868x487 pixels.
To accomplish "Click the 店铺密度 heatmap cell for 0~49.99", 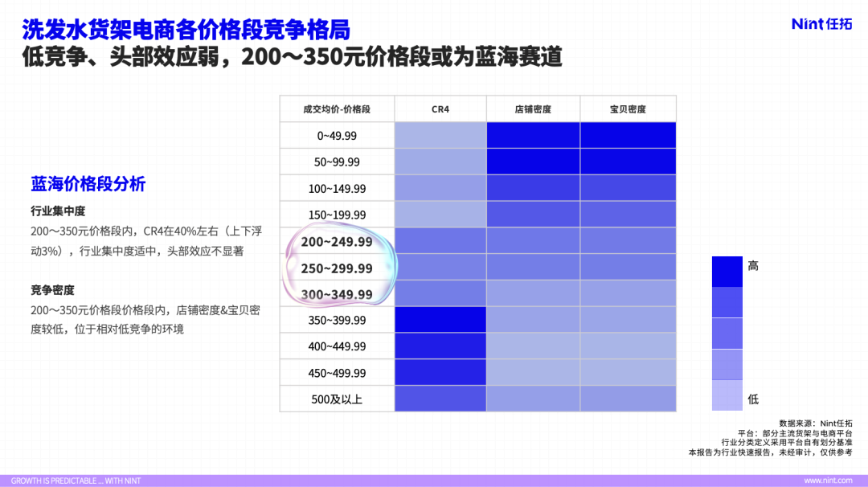I will (533, 136).
